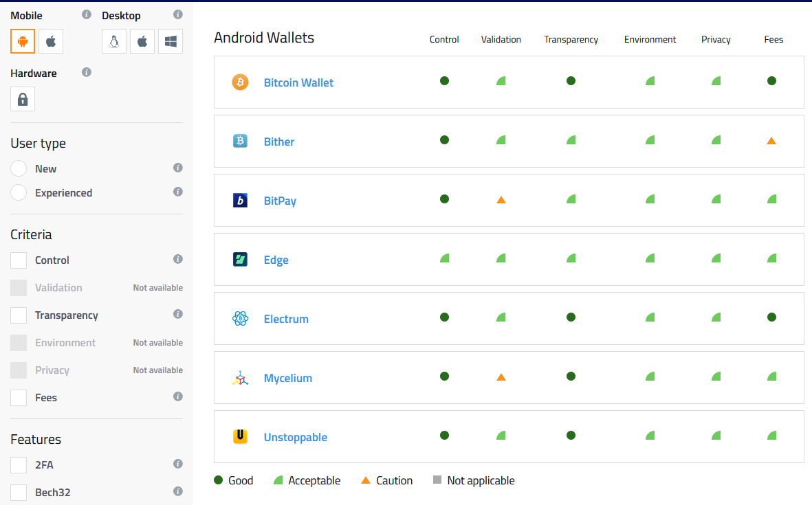The height and width of the screenshot is (505, 812).
Task: Click the Bither logo icon
Action: [240, 141]
